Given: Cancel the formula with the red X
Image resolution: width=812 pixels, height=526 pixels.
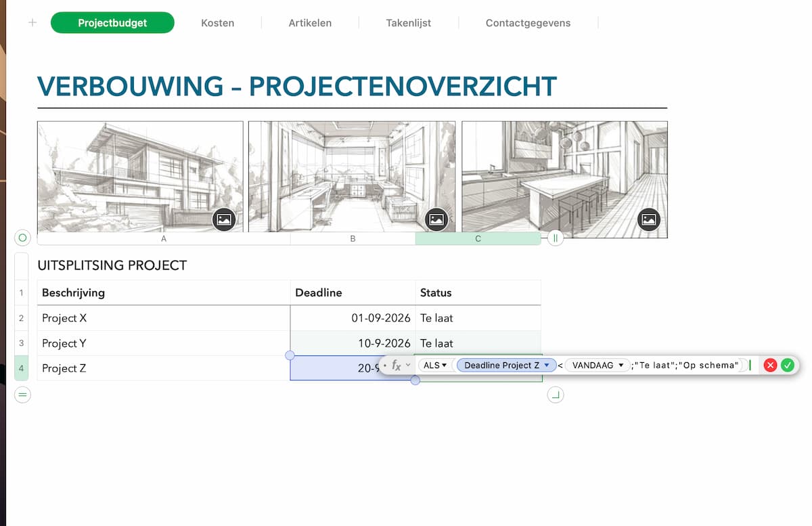Looking at the screenshot, I should (770, 366).
